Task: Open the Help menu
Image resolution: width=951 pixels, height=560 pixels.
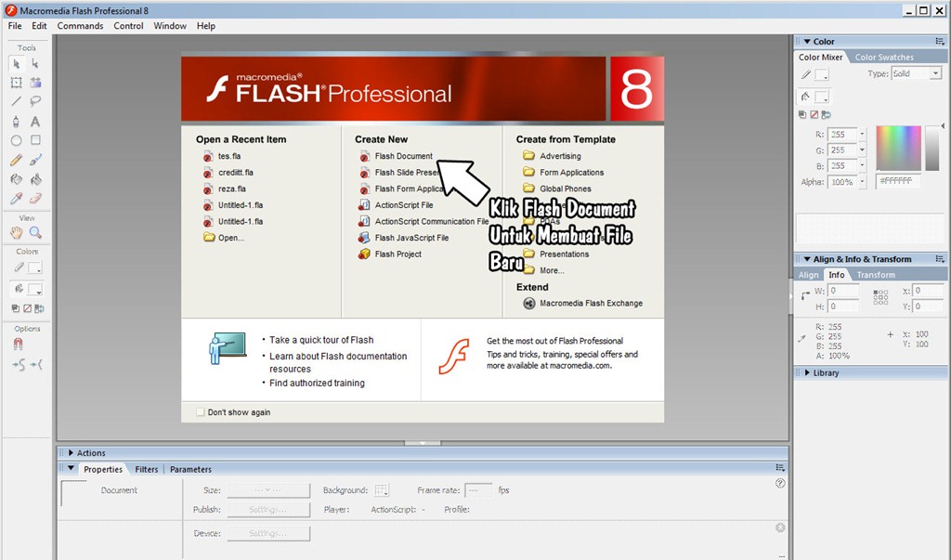Action: pos(206,26)
